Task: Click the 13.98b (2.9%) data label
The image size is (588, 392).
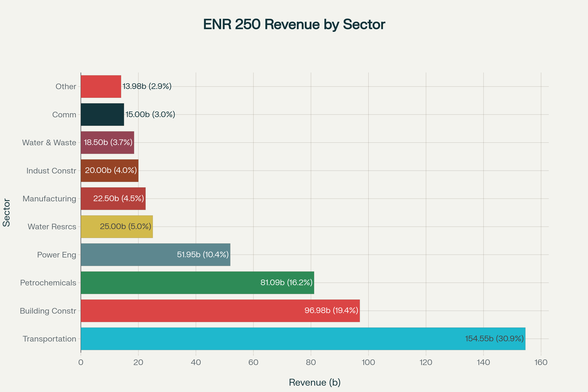Action: point(147,86)
